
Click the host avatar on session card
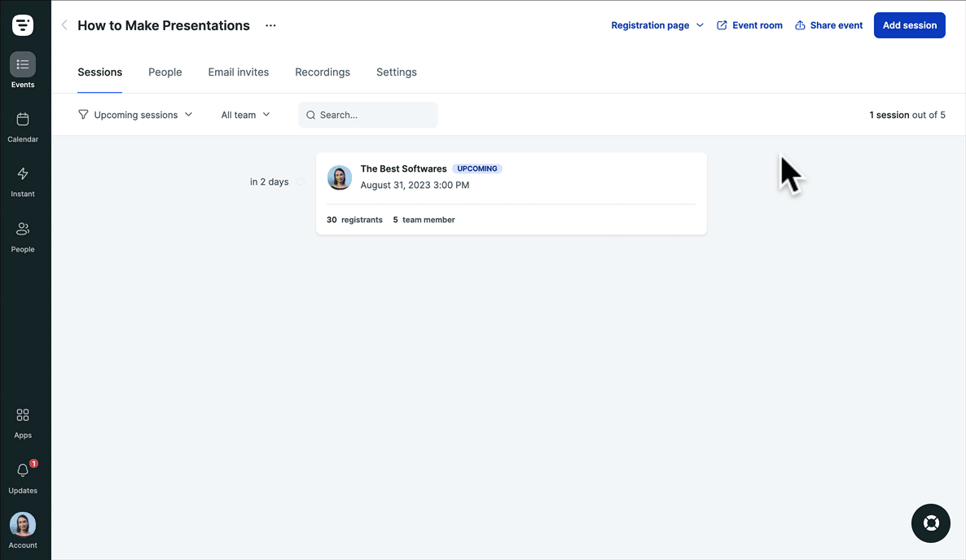(340, 177)
